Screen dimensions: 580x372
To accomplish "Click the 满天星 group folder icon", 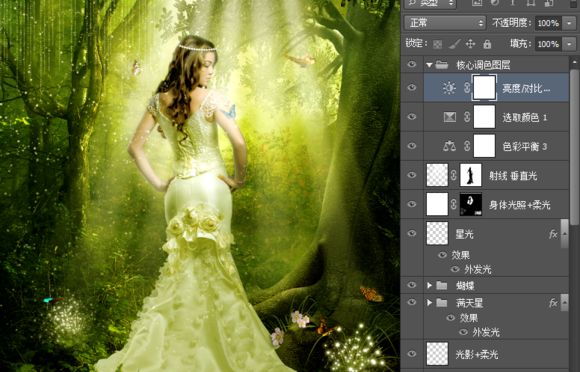I will [x=442, y=303].
